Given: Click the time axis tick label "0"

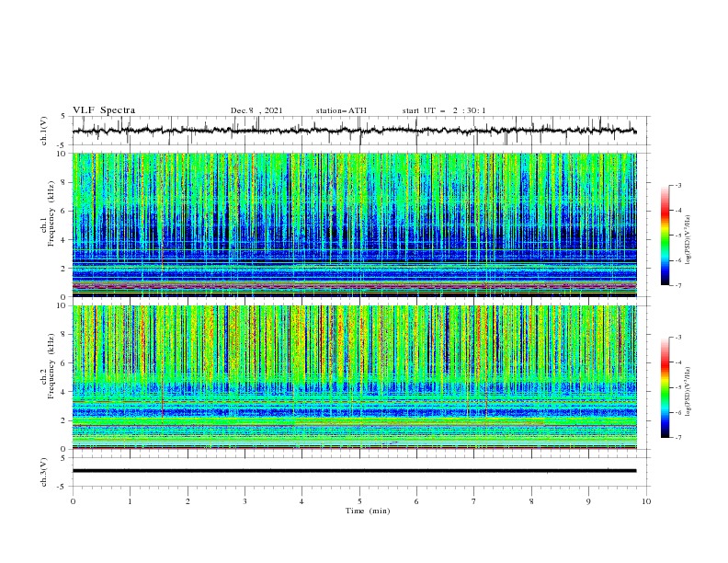Looking at the screenshot, I should point(73,501).
